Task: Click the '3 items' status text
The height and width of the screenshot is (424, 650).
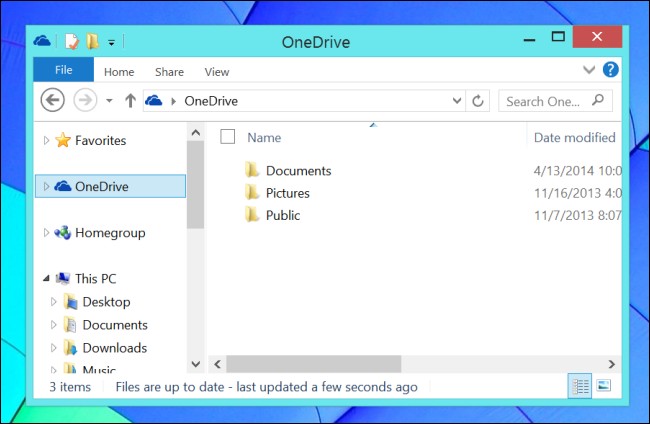Action: (70, 387)
